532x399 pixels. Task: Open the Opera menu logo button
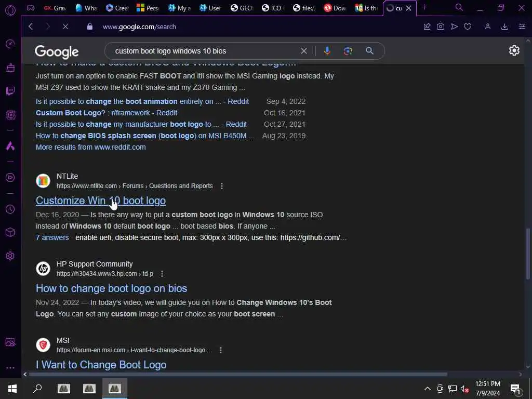pyautogui.click(x=10, y=10)
